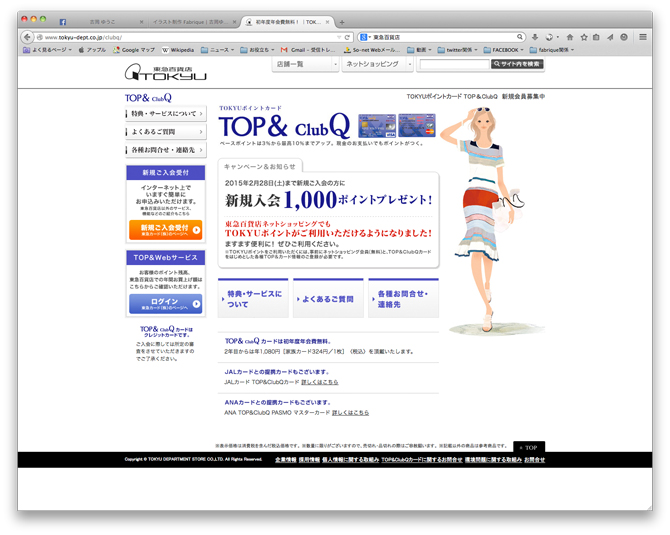Switch to the Facebook pinned tab
This screenshot has height=535, width=670.
tap(63, 22)
